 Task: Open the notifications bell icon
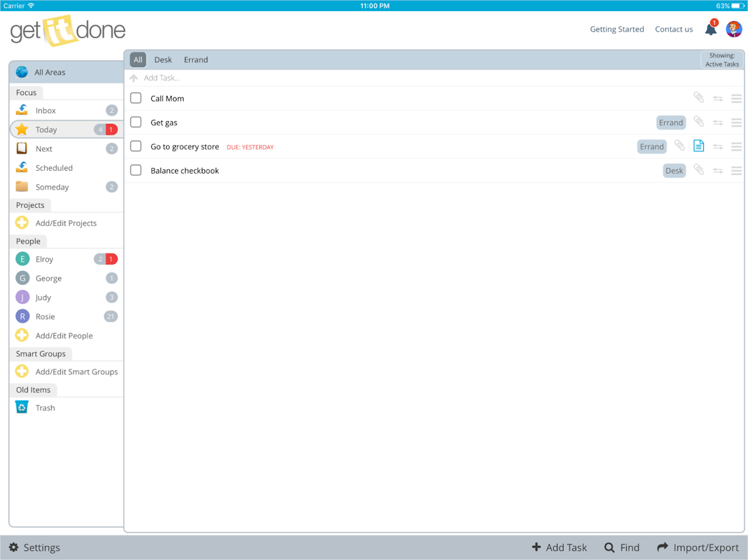[711, 29]
